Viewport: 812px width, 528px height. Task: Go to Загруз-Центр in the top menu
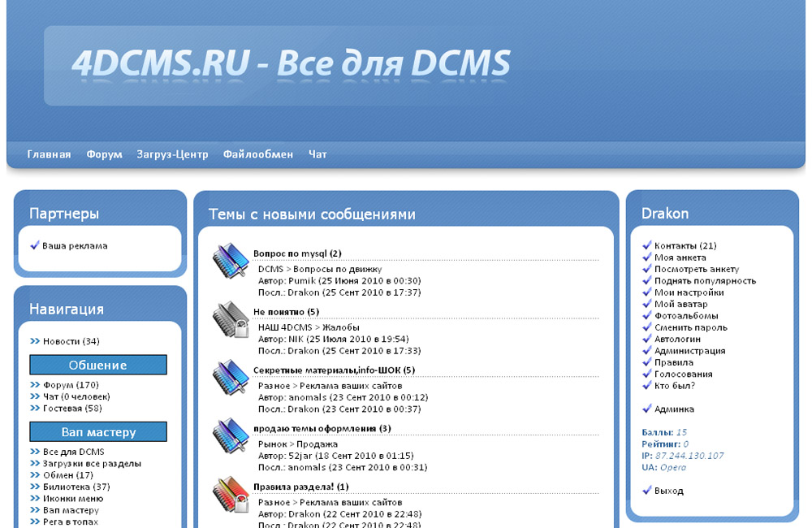(172, 154)
